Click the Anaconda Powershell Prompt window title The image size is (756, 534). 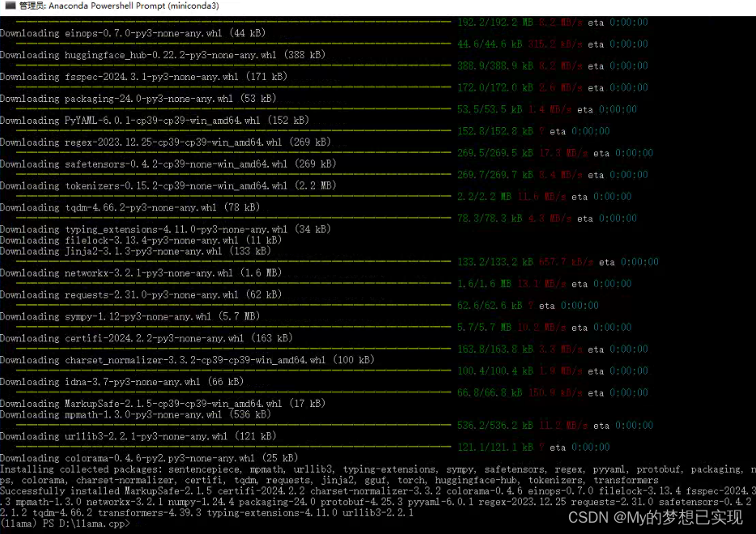click(119, 6)
